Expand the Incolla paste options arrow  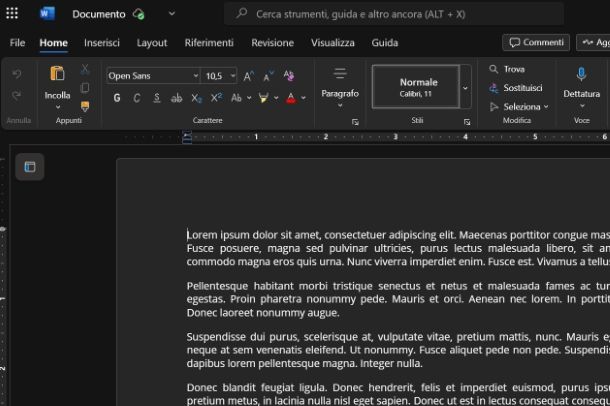tap(58, 107)
